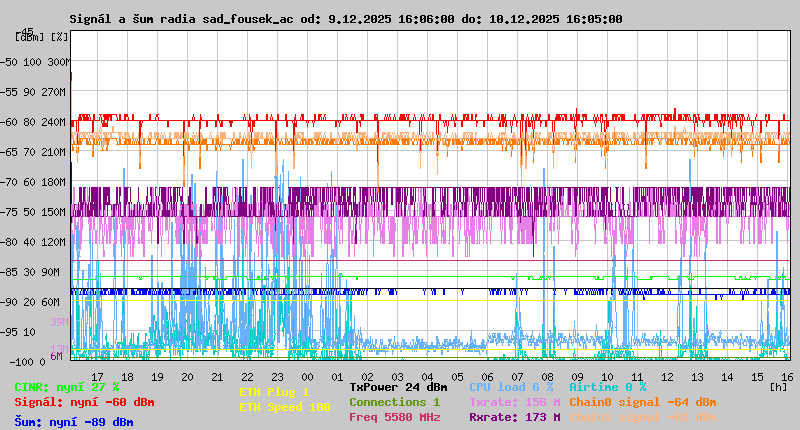Click the 'ETH Plug 1' legend label
Screen dimensions: 800x430
pyautogui.click(x=274, y=392)
